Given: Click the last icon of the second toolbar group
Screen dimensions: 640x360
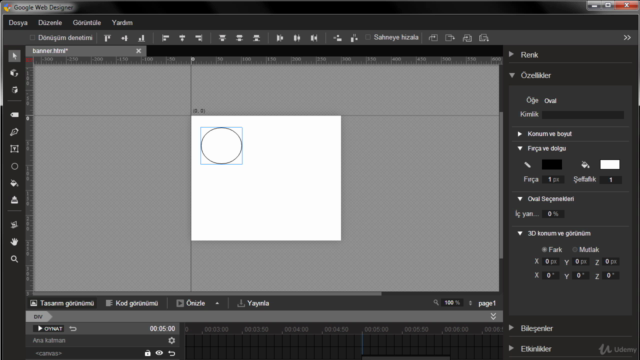Looking at the screenshot, I should click(x=199, y=38).
